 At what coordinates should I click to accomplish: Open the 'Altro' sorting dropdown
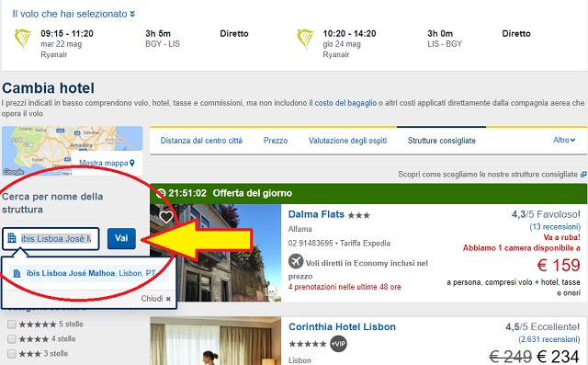(564, 140)
